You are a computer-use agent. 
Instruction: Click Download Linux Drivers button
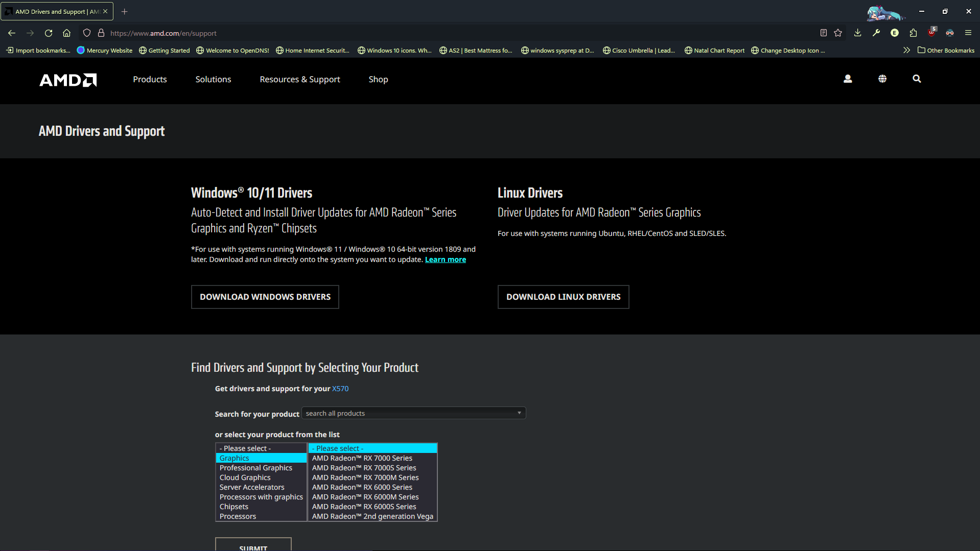[564, 297]
